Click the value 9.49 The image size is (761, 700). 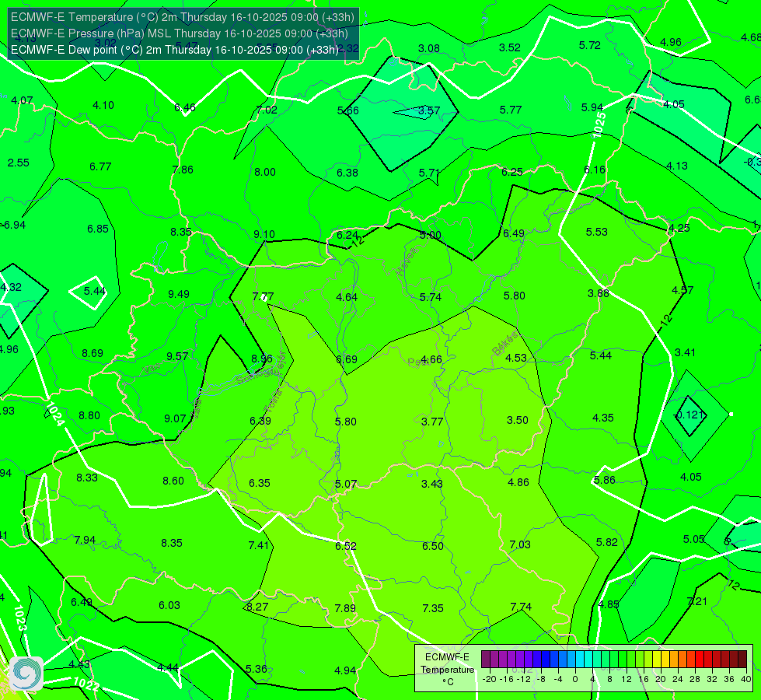(179, 294)
